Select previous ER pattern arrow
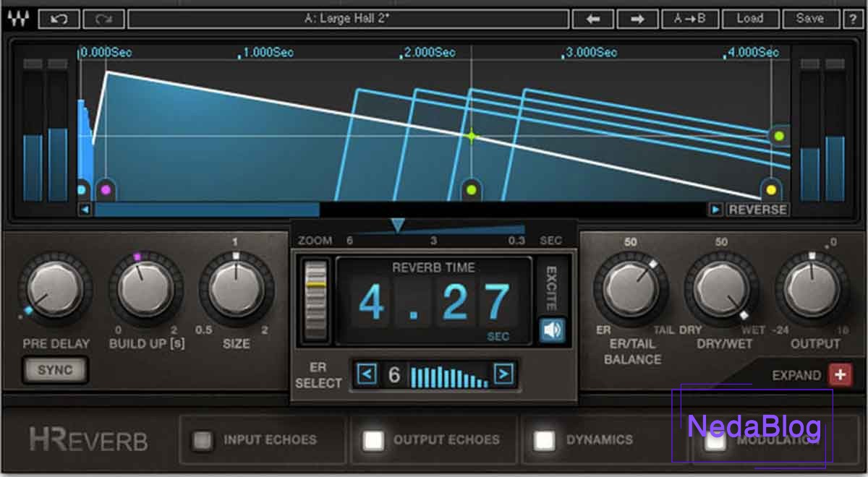This screenshot has height=477, width=868. [367, 374]
